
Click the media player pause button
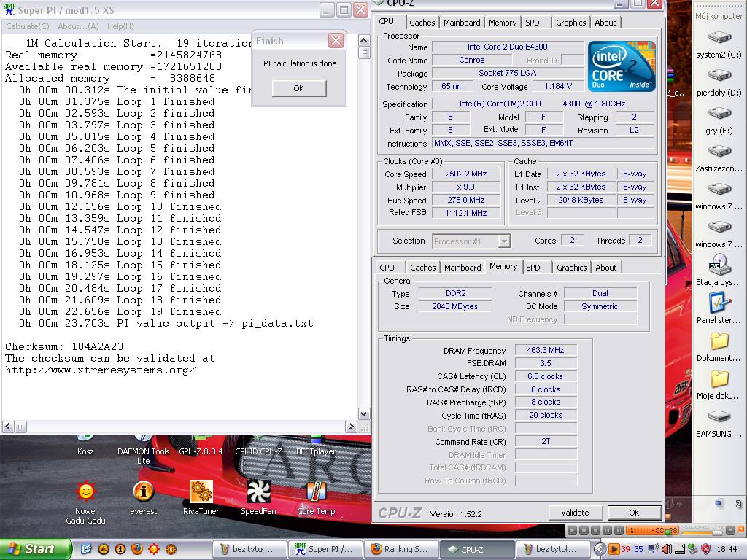[584, 530]
